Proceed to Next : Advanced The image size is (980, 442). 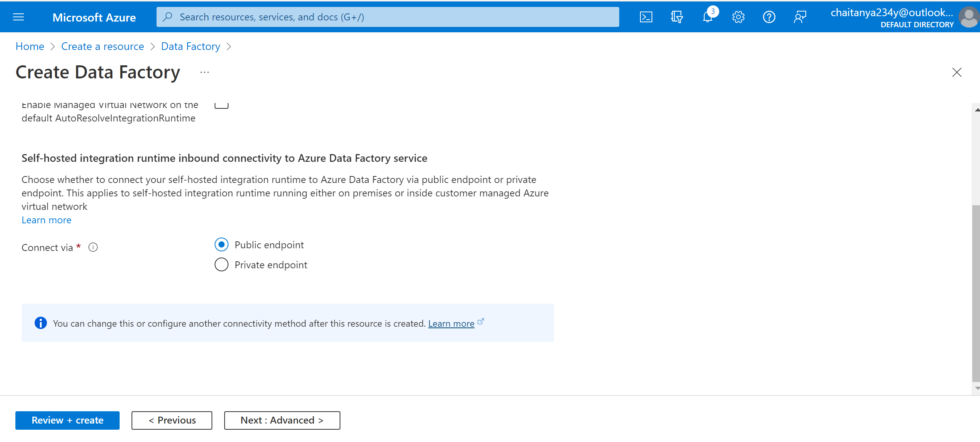pyautogui.click(x=282, y=420)
